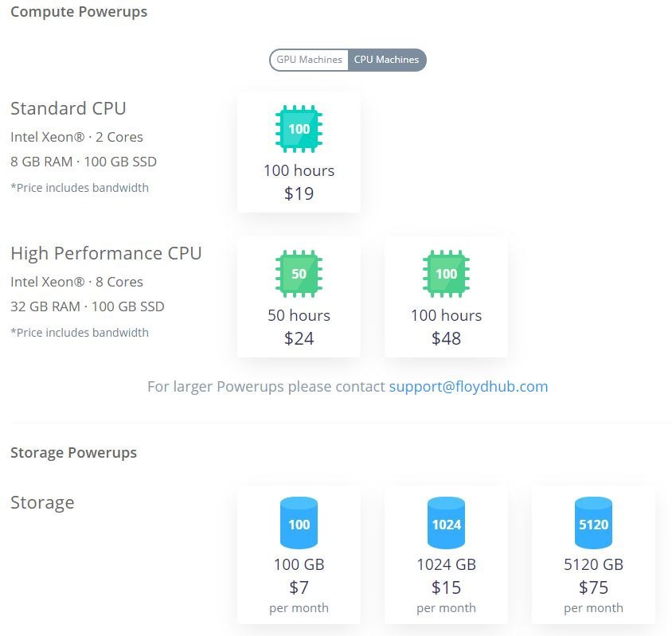The width and height of the screenshot is (672, 636).
Task: Pick the 50 hours $24 powerup
Action: [x=299, y=297]
